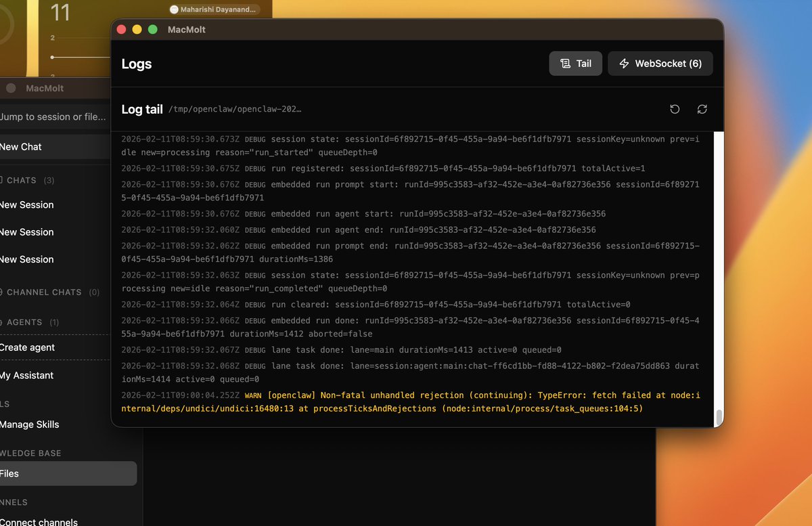
Task: Click the gray window dot of the background MacMolt window
Action: coord(11,88)
